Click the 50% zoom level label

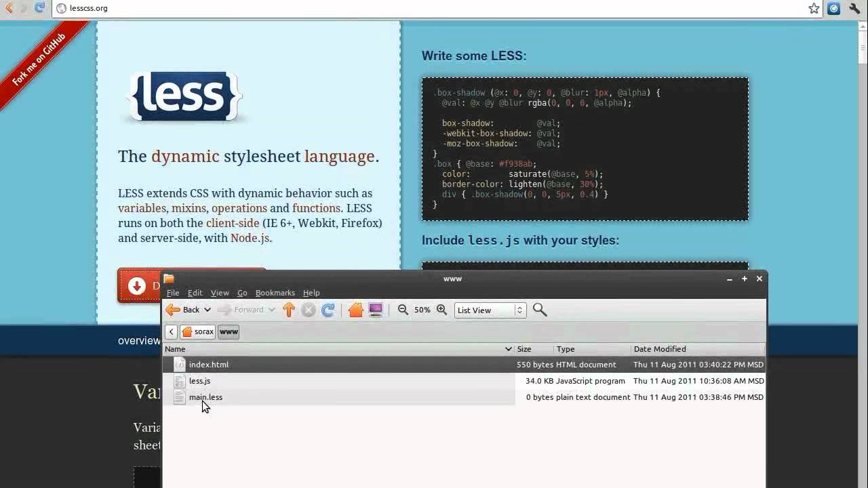(422, 310)
